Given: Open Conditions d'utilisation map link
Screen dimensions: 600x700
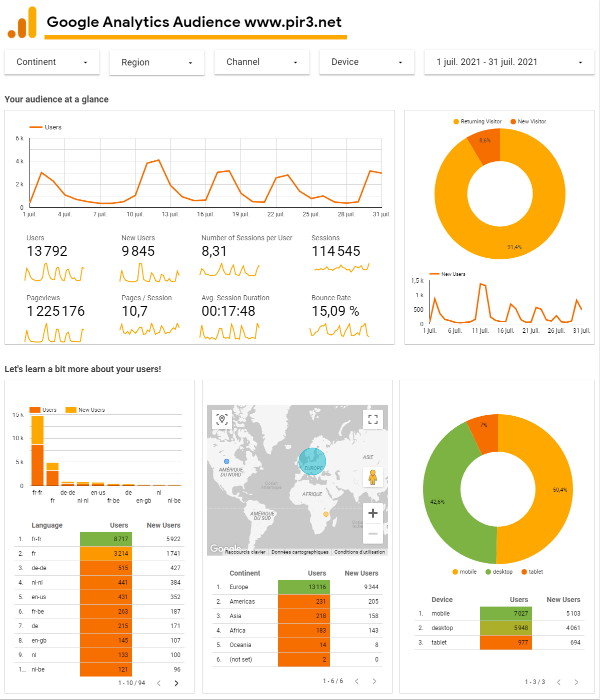Looking at the screenshot, I should 359,552.
